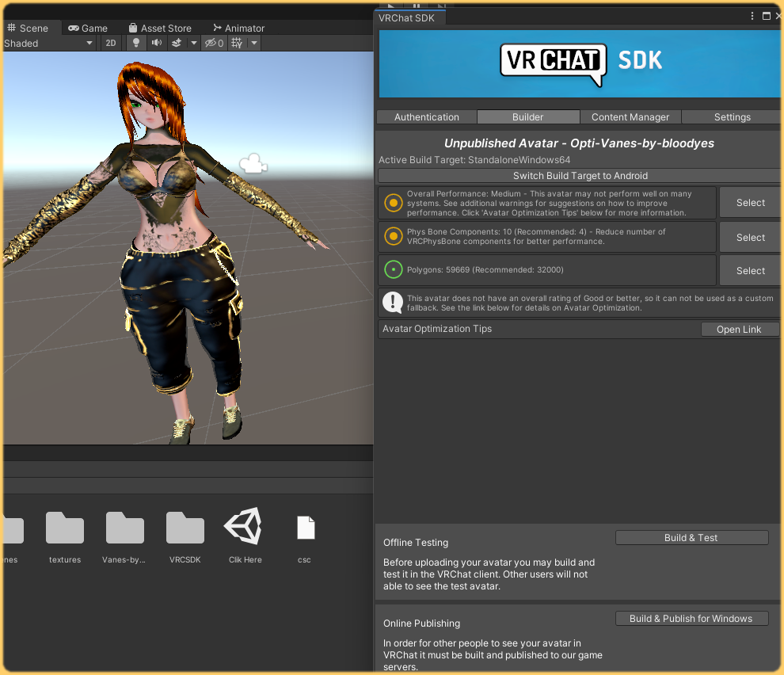Toggle scene audio speaker icon
This screenshot has height=675, width=784.
(x=157, y=43)
